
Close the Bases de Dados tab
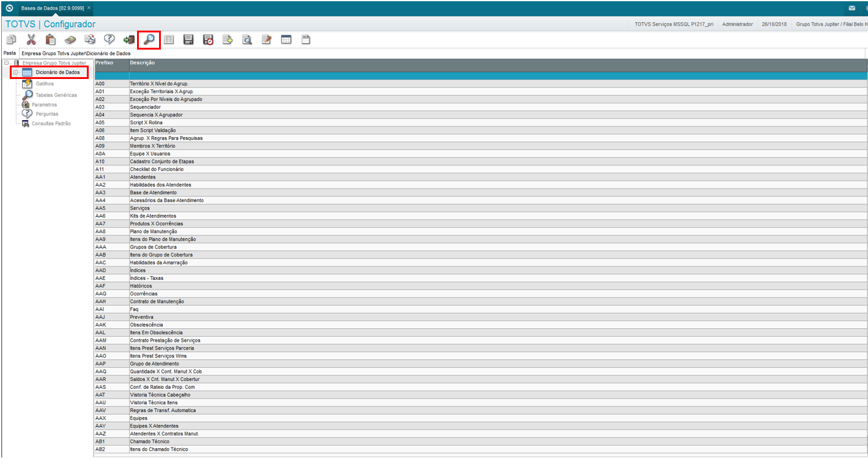(x=89, y=8)
